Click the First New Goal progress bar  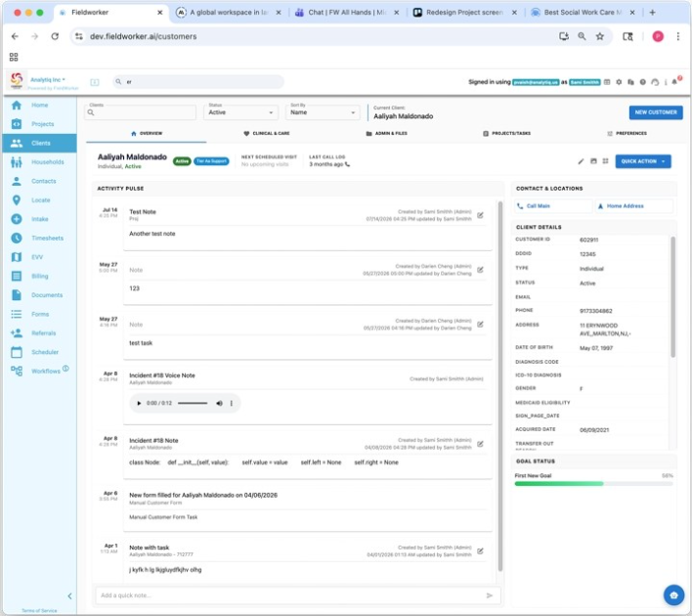pyautogui.click(x=593, y=484)
